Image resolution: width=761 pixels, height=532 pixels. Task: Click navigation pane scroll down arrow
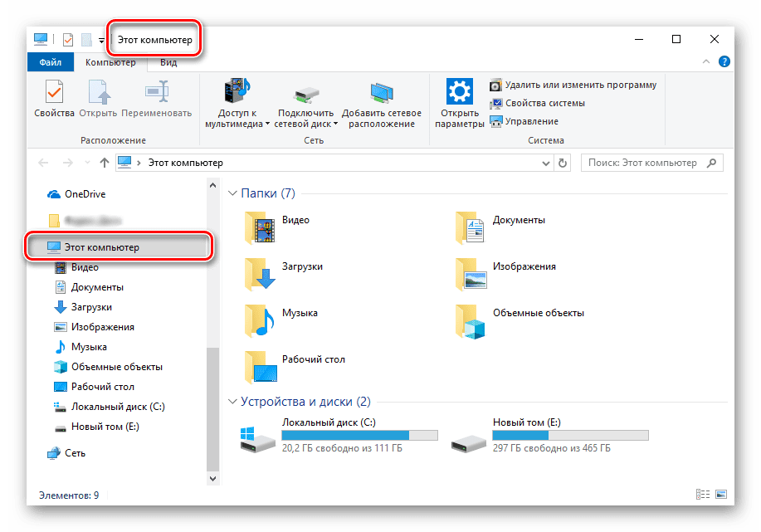pos(212,479)
